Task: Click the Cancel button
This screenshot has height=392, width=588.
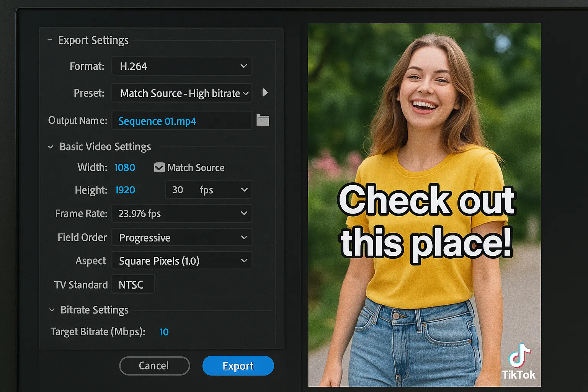Action: [154, 366]
